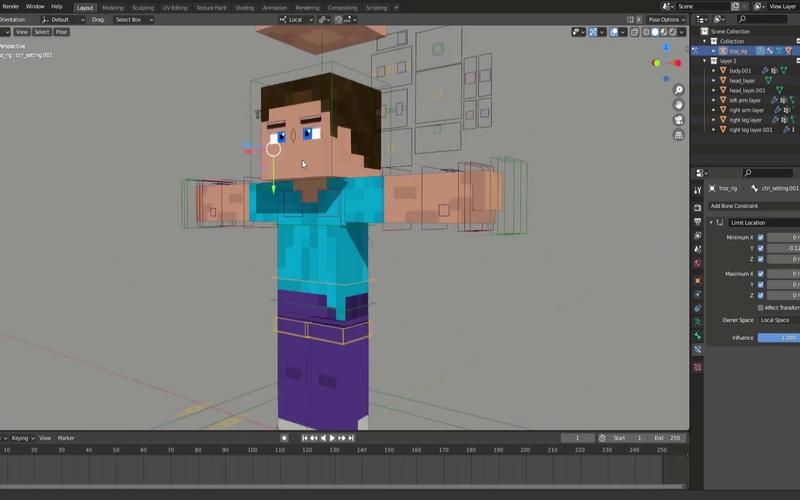This screenshot has width=800, height=500.
Task: Open the viewport shading options dropdown arrow
Action: pyautogui.click(x=682, y=32)
